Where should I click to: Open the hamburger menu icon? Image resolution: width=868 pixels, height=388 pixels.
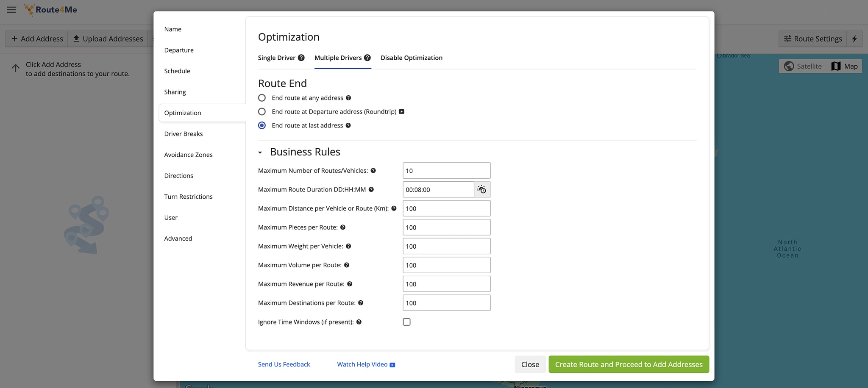click(11, 9)
